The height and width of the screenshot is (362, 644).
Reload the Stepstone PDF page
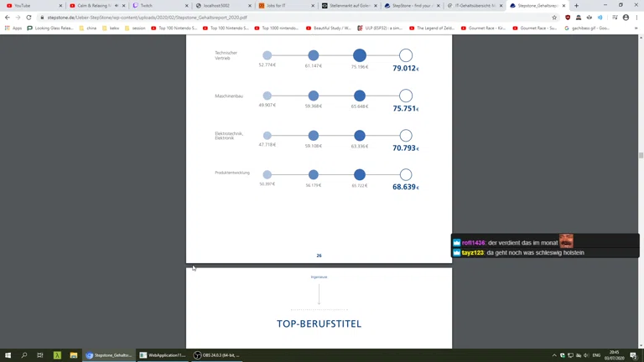pyautogui.click(x=29, y=18)
